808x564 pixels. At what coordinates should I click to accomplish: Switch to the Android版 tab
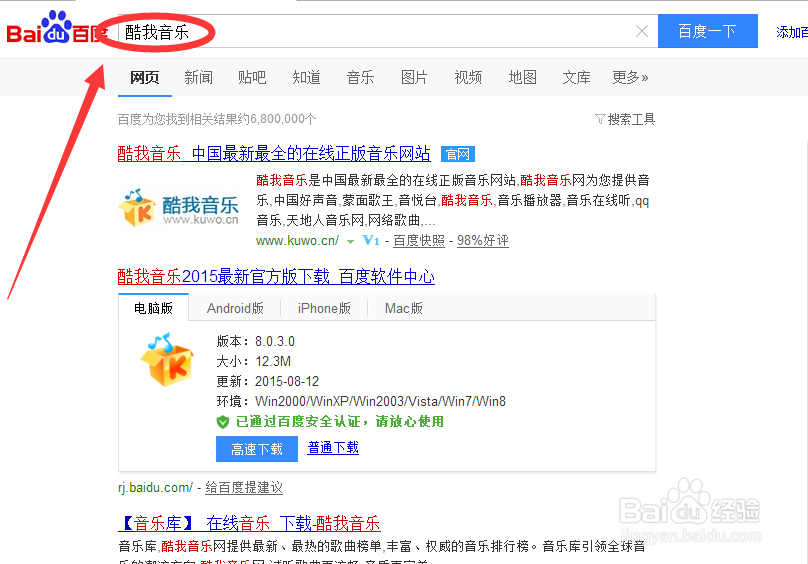tap(235, 308)
